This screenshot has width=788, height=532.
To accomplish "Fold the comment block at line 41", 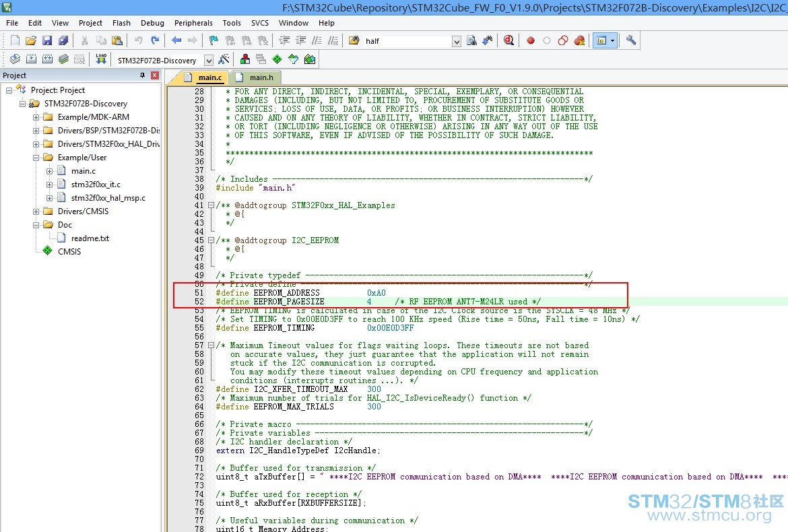I will coord(211,205).
